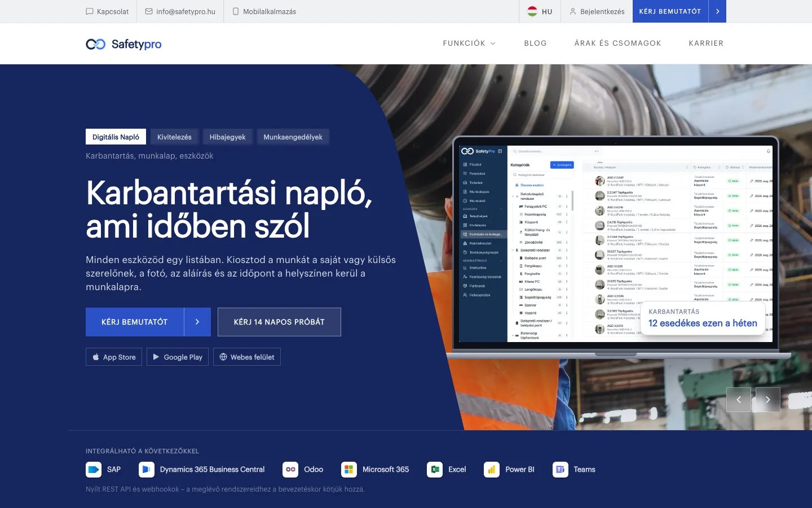Image resolution: width=812 pixels, height=508 pixels.
Task: Click the '12 esedékes ezen a héten' card
Action: click(x=703, y=318)
